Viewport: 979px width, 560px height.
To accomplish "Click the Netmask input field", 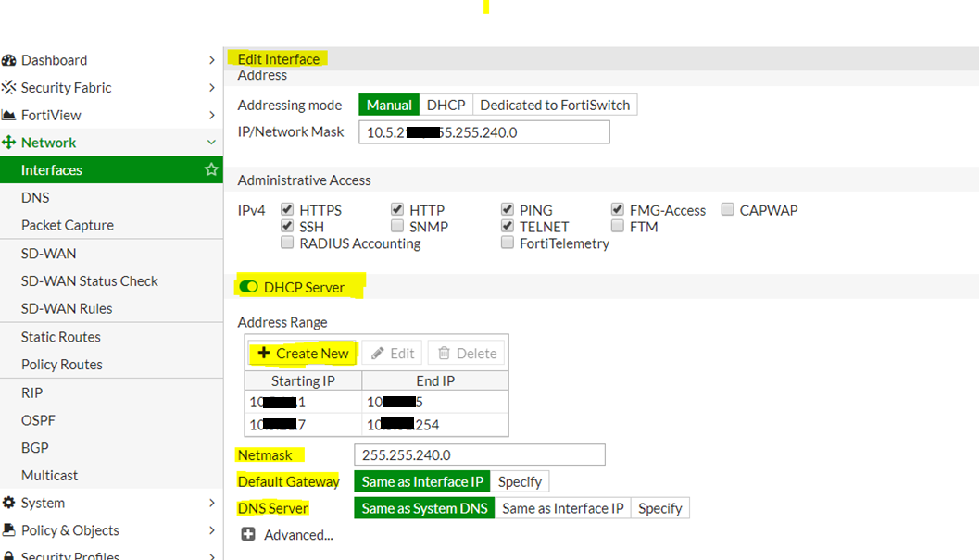I will click(479, 454).
